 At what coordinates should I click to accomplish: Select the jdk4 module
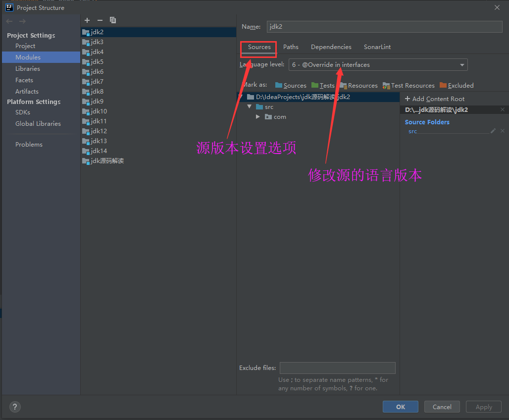point(158,52)
